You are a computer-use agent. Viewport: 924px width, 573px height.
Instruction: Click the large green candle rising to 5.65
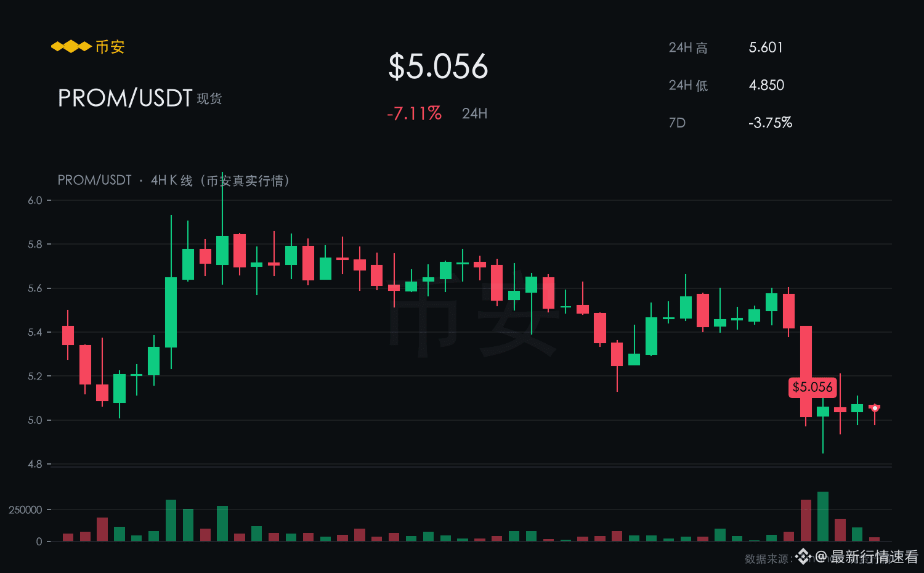[x=171, y=312]
